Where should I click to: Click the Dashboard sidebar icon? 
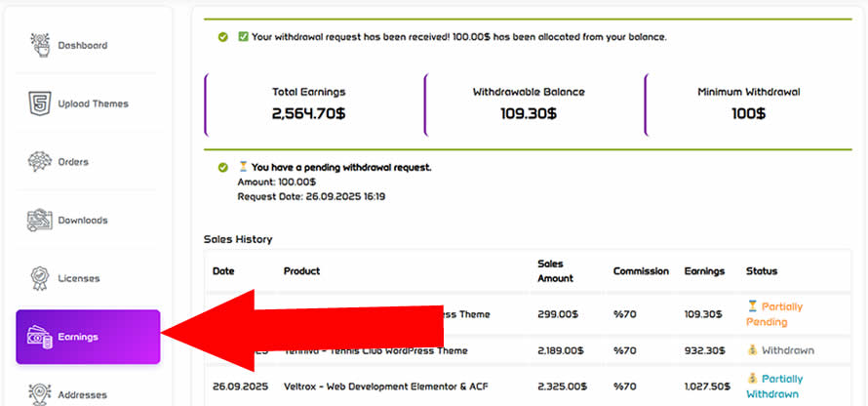point(40,45)
